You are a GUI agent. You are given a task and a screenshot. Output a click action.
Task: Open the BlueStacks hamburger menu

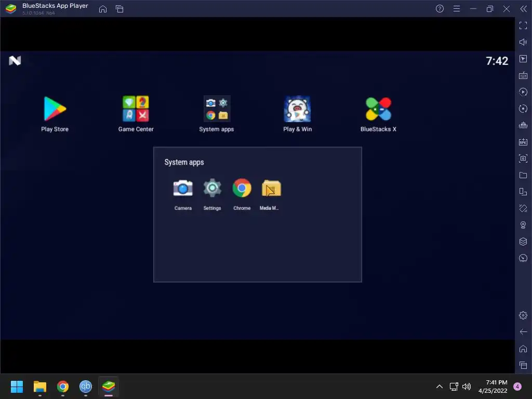pyautogui.click(x=457, y=9)
